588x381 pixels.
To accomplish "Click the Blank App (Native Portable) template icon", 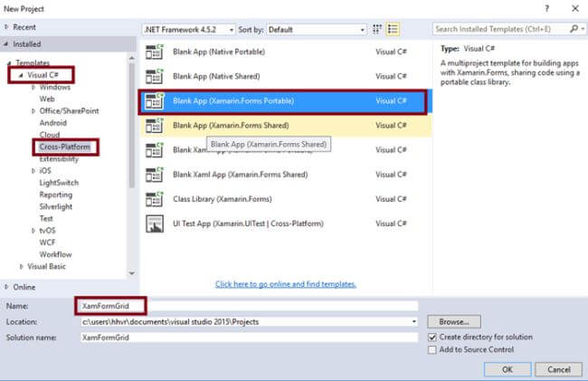I will pos(155,52).
